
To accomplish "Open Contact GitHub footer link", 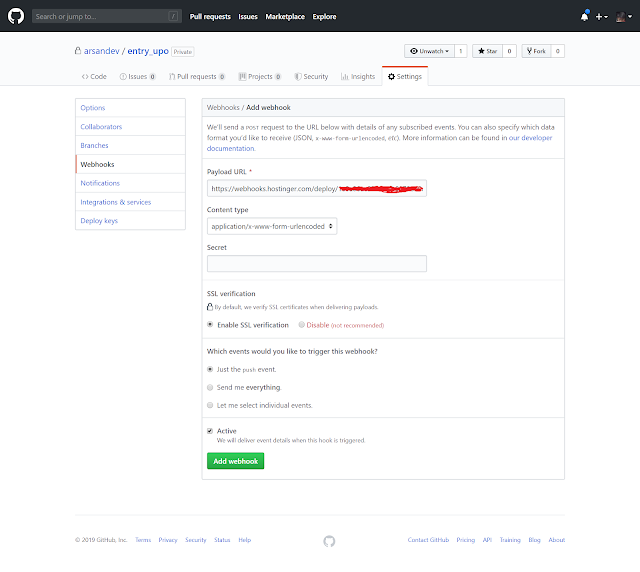I will coord(428,540).
